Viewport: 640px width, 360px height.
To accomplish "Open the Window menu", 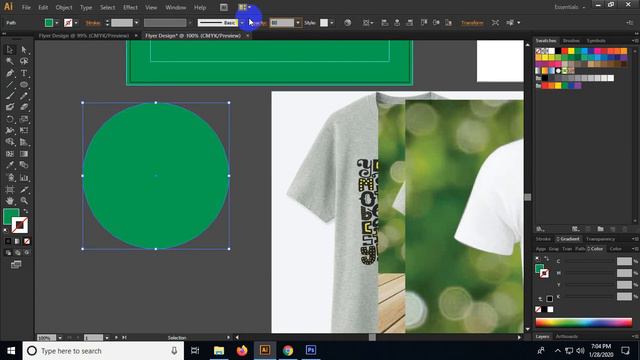I will pyautogui.click(x=176, y=7).
